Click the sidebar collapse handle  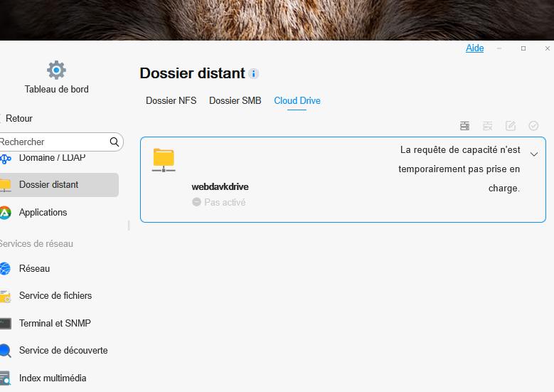(x=129, y=225)
